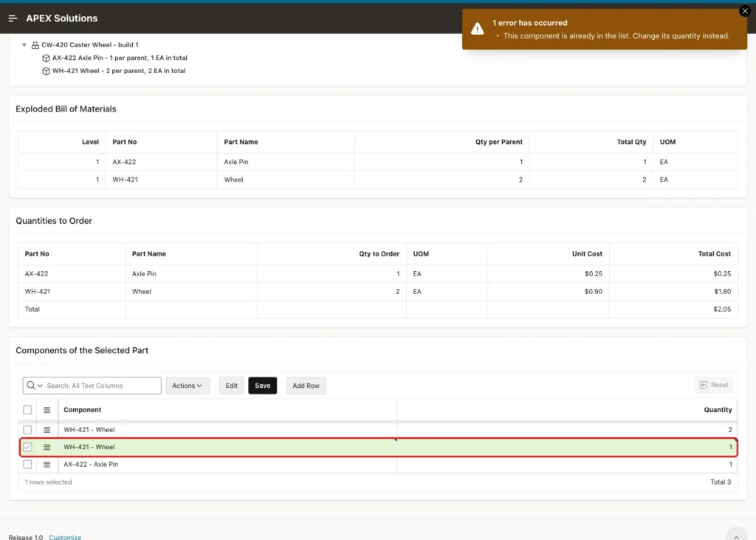The image size is (756, 540).
Task: Click the scroll-to-top arrow button
Action: [736, 535]
